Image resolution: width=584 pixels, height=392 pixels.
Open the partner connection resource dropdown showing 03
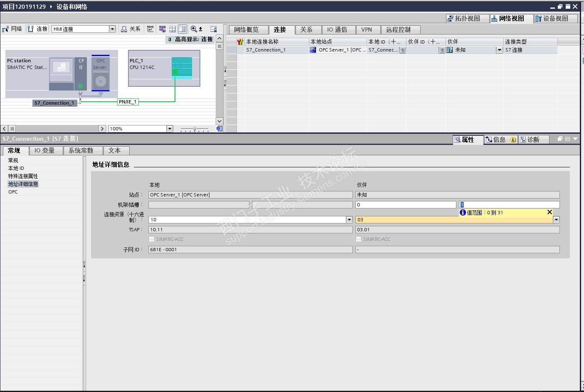(556, 220)
